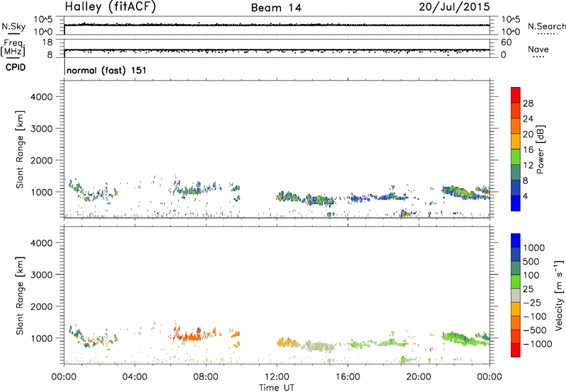Click the blue top Velocity colorbar segment
The width and height of the screenshot is (566, 392).
[x=516, y=241]
